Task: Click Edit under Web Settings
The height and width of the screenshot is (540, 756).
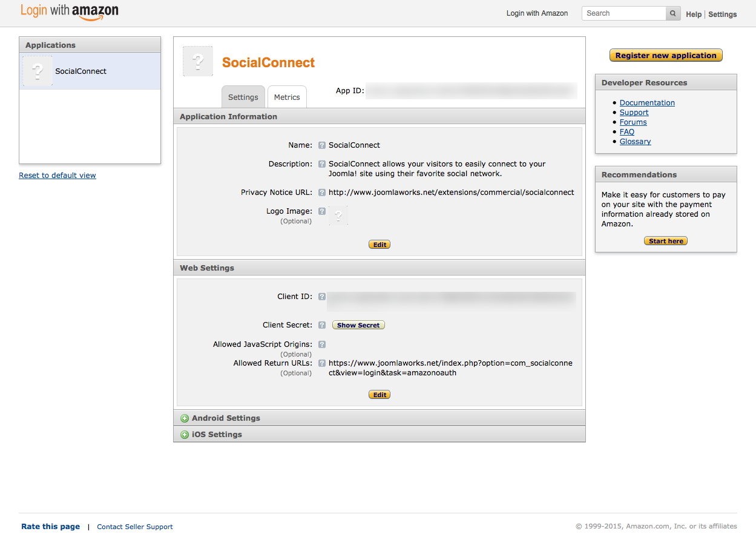Action: point(380,395)
